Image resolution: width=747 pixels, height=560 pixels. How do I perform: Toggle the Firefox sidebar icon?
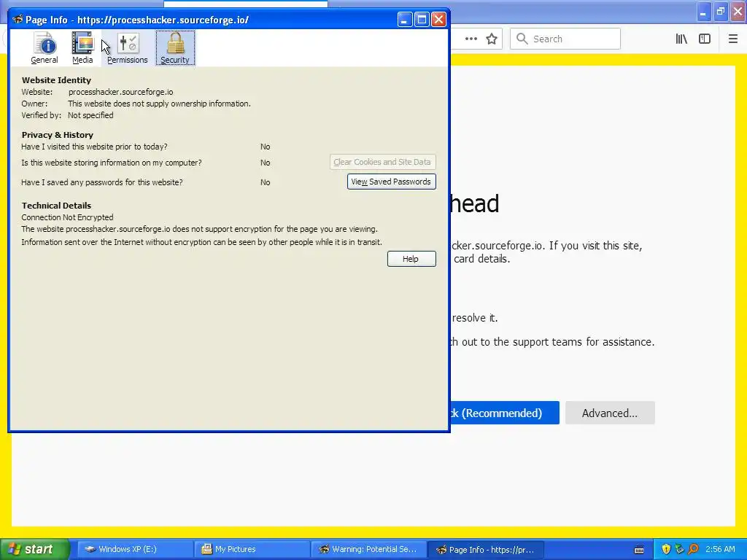click(705, 39)
